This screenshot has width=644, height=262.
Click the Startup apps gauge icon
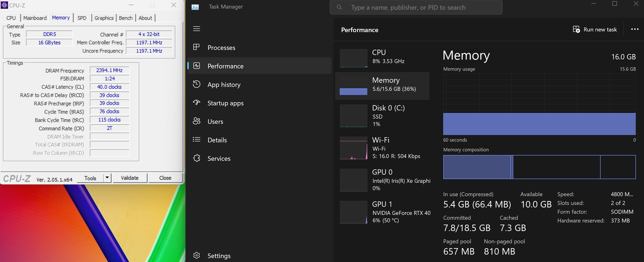pyautogui.click(x=197, y=103)
